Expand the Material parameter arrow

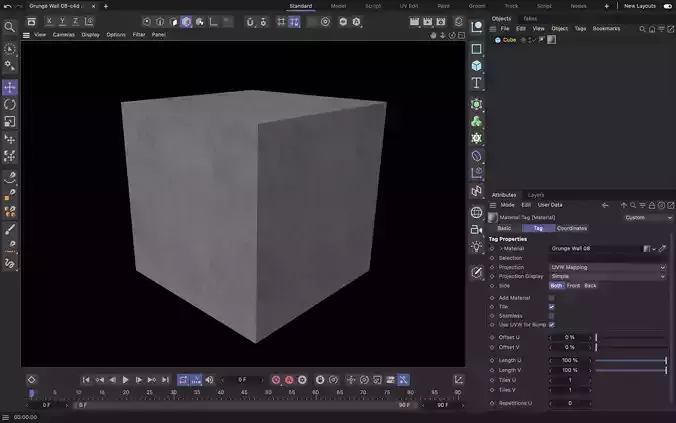click(x=501, y=249)
